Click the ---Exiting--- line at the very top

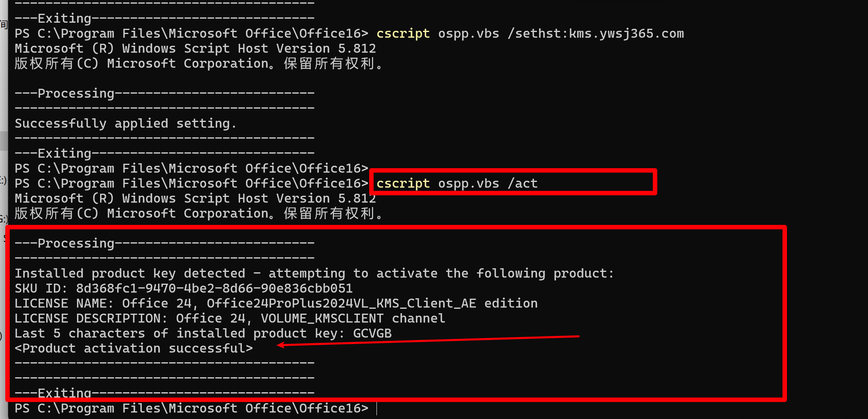165,19
